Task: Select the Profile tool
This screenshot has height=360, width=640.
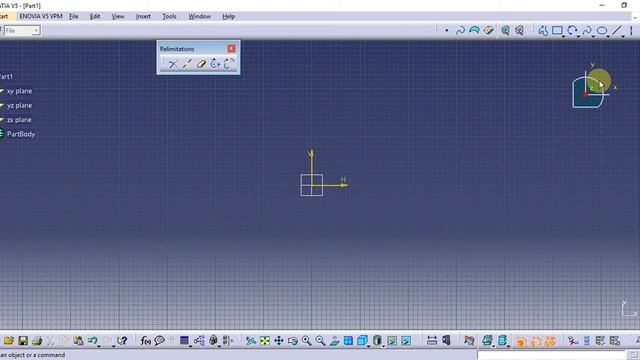Action: [x=543, y=31]
